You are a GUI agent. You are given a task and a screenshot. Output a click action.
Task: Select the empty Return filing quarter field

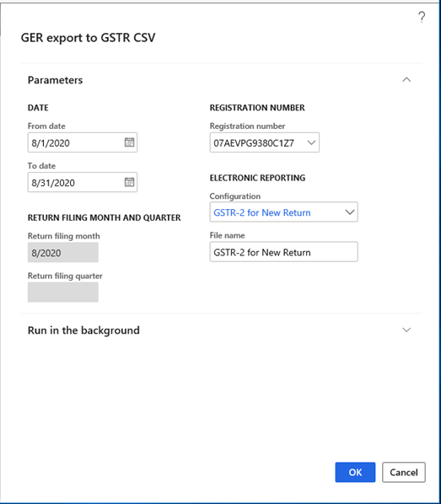point(63,292)
